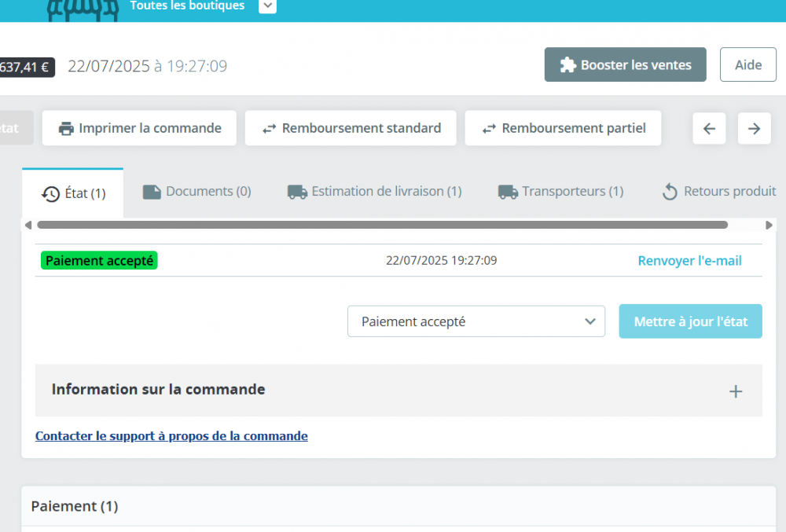This screenshot has height=532, width=786.
Task: Click the shop logo icon in header
Action: tap(83, 10)
